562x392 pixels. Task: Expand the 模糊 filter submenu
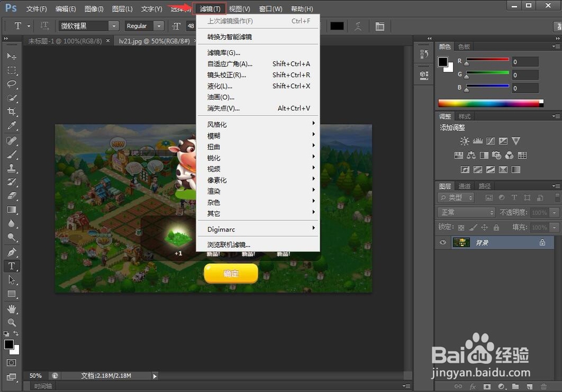point(258,136)
